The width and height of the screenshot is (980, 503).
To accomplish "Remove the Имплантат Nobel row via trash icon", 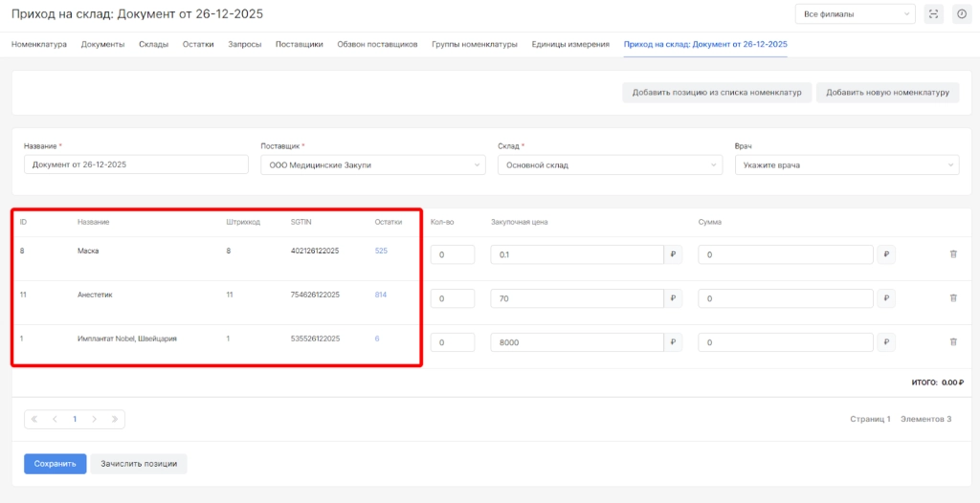I will click(952, 341).
